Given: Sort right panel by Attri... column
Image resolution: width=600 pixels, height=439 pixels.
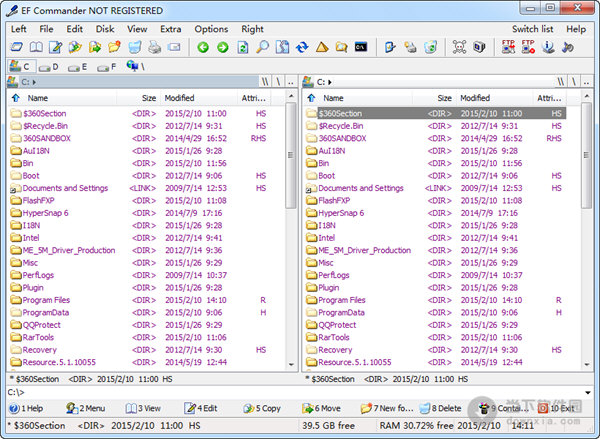Looking at the screenshot, I should [549, 98].
